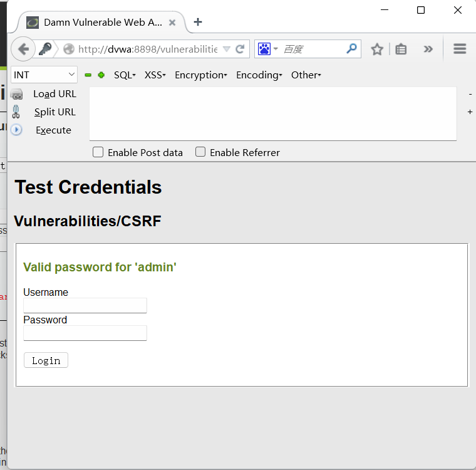Enable Post data checkbox
Screen dimensions: 476x470
click(x=98, y=152)
